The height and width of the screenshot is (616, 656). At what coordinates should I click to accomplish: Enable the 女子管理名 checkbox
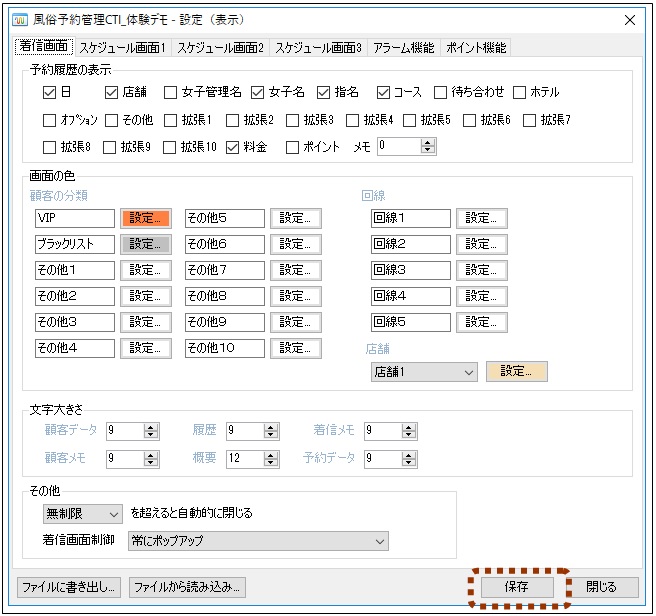171,93
